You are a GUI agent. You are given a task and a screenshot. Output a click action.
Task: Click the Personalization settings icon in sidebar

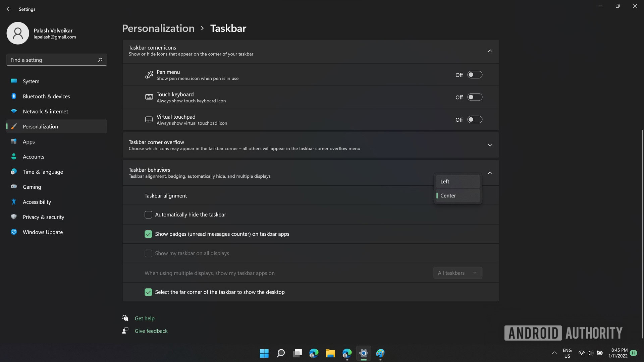(x=13, y=126)
